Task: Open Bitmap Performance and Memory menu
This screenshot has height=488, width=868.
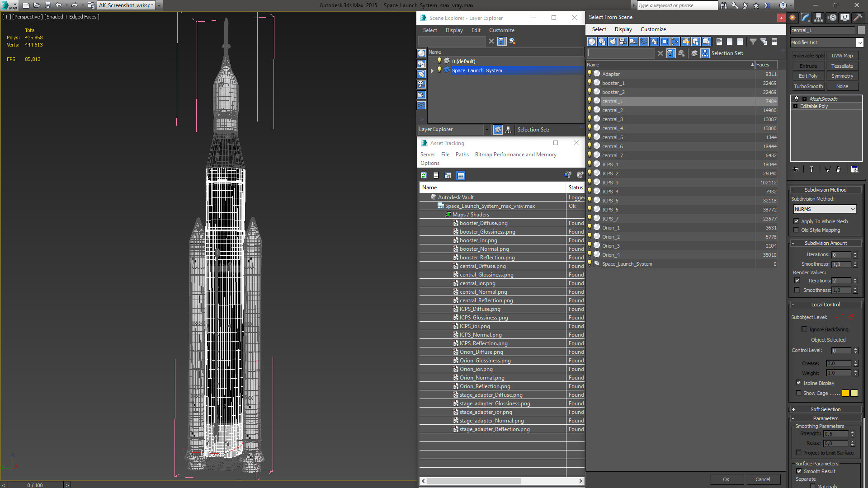Action: coord(515,155)
